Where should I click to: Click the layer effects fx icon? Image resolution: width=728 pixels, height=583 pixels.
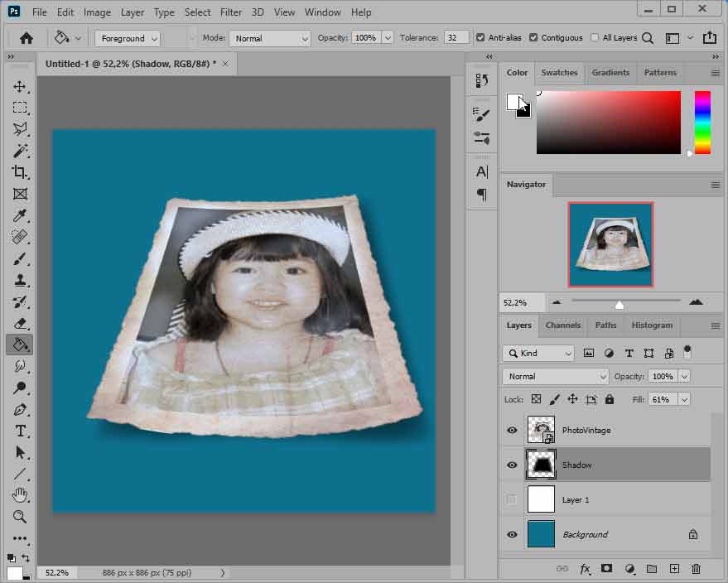pyautogui.click(x=585, y=569)
